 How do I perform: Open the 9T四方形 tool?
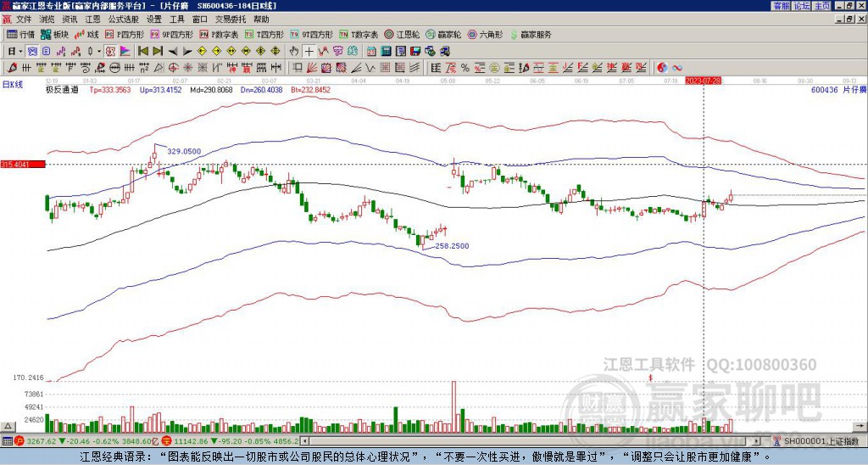(x=311, y=34)
